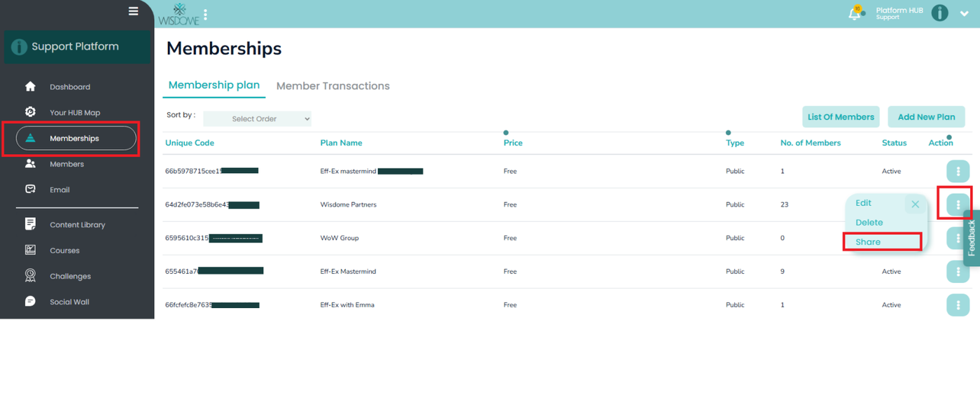Open action menu for Eff-Ex with Emma row
The height and width of the screenshot is (411, 980).
click(958, 305)
